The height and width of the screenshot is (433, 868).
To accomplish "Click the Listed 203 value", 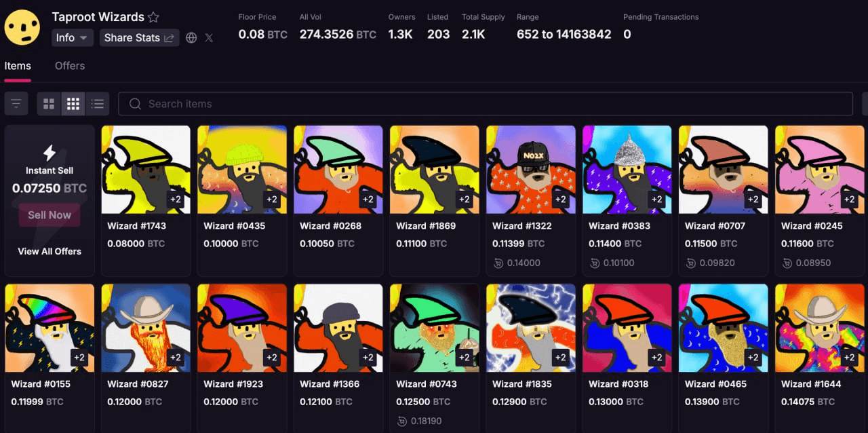I will click(x=439, y=34).
